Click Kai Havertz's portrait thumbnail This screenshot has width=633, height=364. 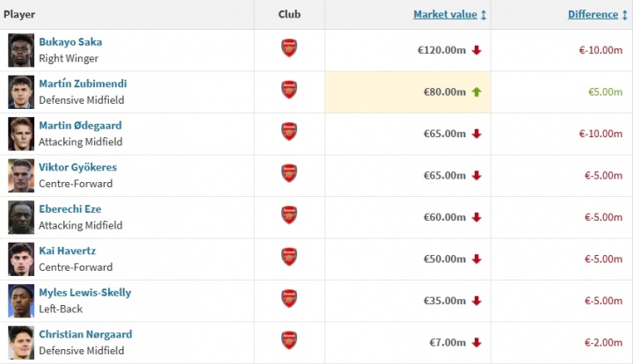20,258
